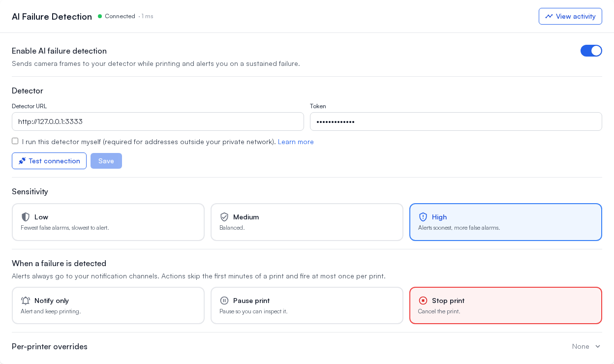Click the '1 ms' latency text
614x364 pixels.
(148, 16)
